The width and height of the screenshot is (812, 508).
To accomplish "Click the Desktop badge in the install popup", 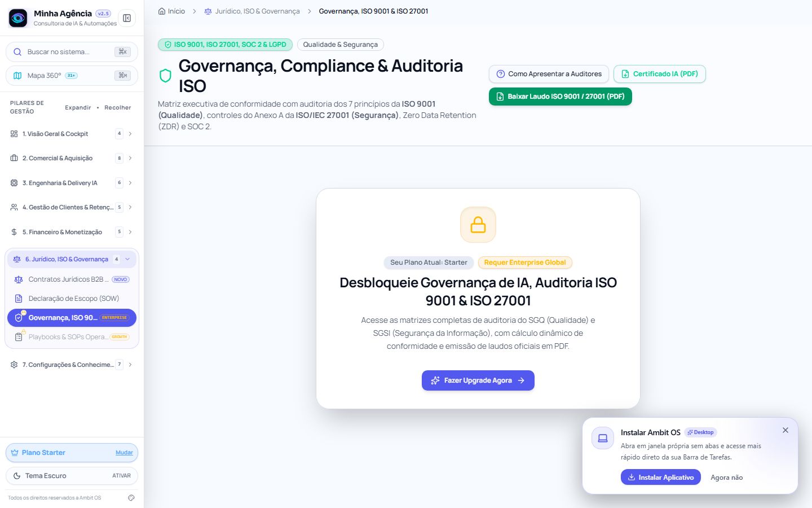I will tap(701, 432).
